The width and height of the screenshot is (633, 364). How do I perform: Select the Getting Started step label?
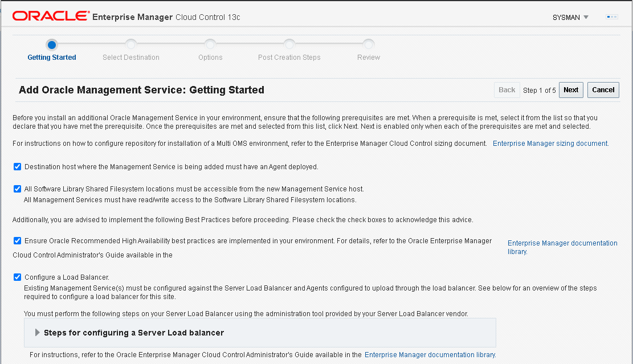point(52,57)
